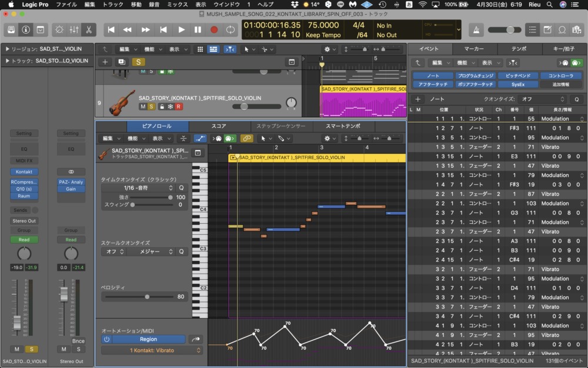This screenshot has width=588, height=368.
Task: Switch to the マーカー tab in list editor
Action: point(474,49)
